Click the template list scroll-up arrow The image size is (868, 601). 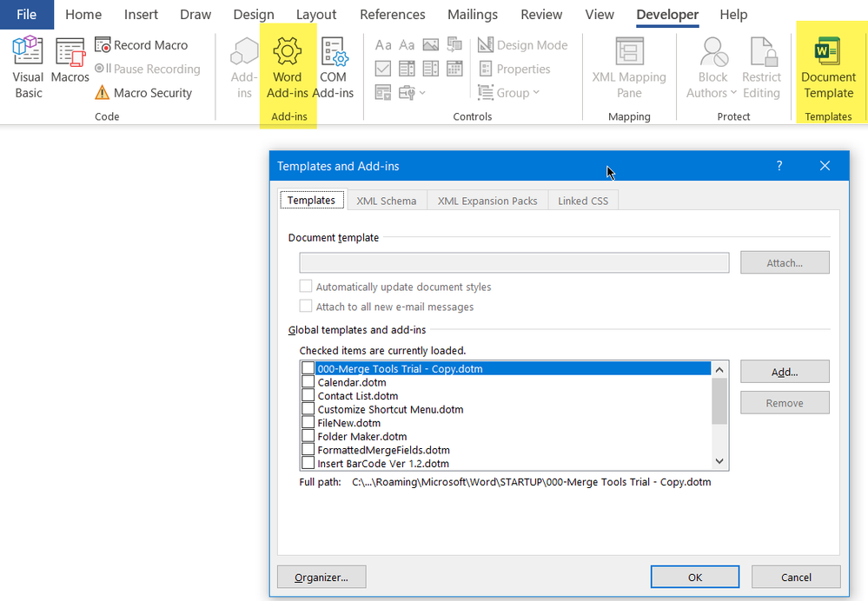(x=719, y=369)
